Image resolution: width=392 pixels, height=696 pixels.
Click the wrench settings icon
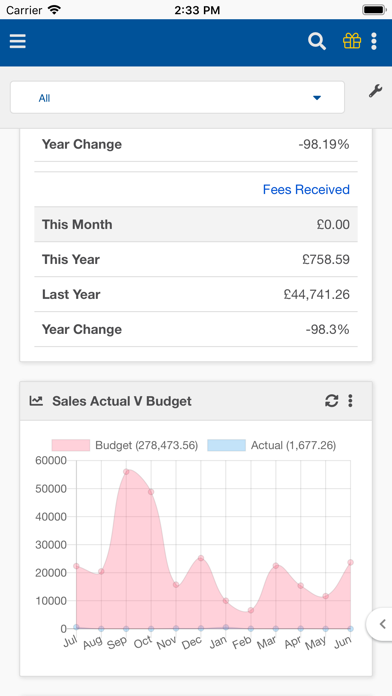pos(375,91)
